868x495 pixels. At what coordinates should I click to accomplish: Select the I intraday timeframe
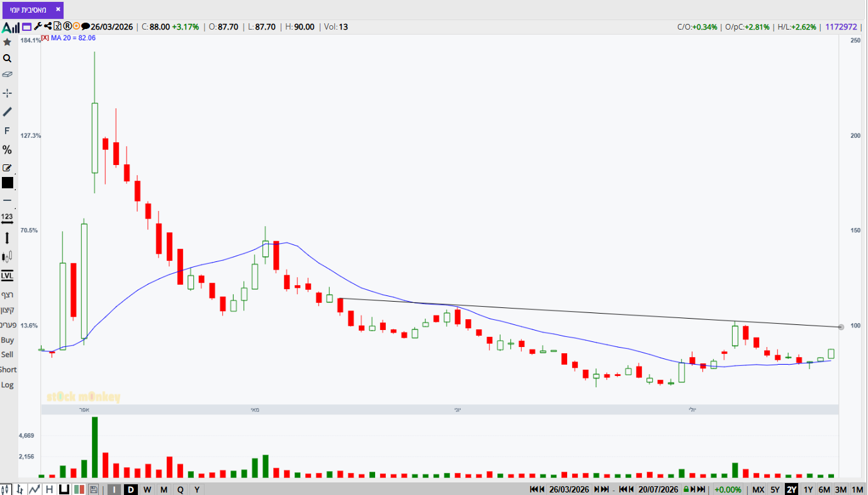pyautogui.click(x=115, y=489)
